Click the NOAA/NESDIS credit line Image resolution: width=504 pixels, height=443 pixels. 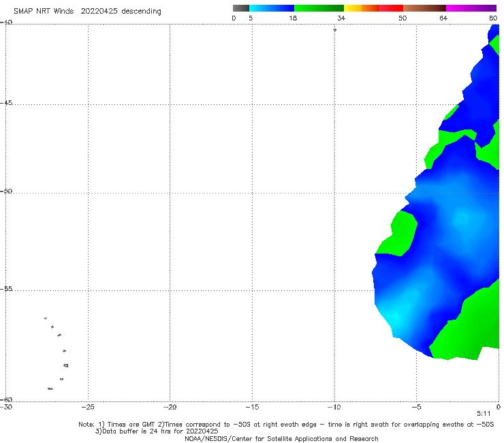pyautogui.click(x=281, y=438)
